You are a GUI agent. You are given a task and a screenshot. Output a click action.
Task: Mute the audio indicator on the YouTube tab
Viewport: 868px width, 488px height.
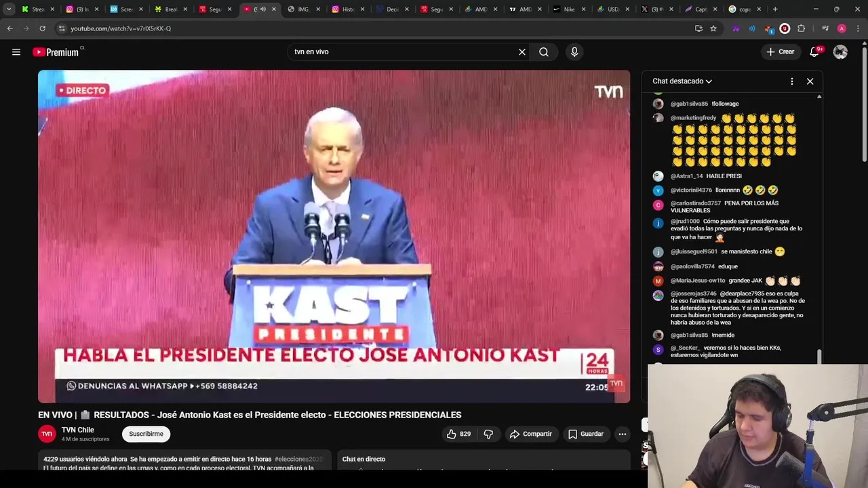(x=262, y=9)
